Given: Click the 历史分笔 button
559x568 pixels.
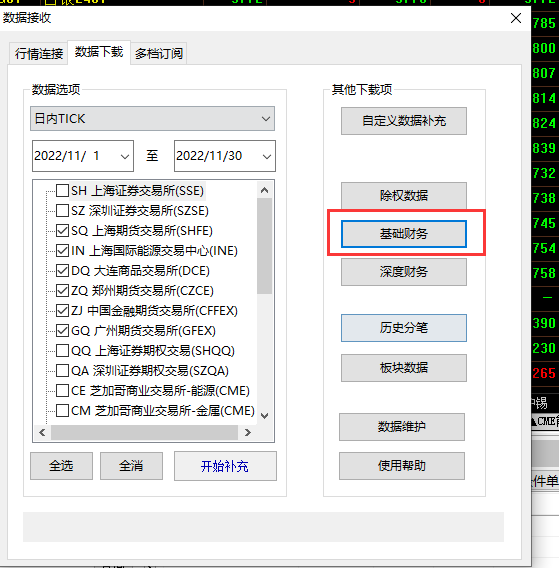Looking at the screenshot, I should click(x=404, y=328).
